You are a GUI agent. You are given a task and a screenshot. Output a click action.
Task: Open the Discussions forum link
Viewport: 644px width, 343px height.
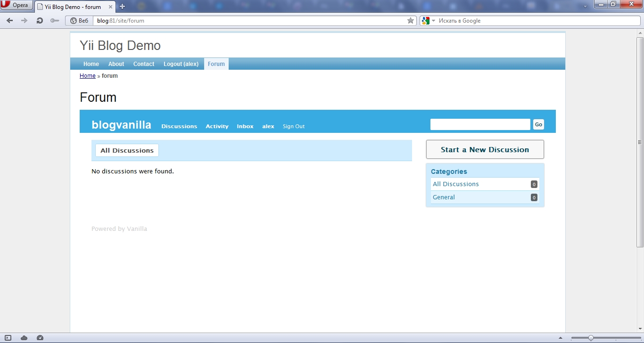[179, 126]
